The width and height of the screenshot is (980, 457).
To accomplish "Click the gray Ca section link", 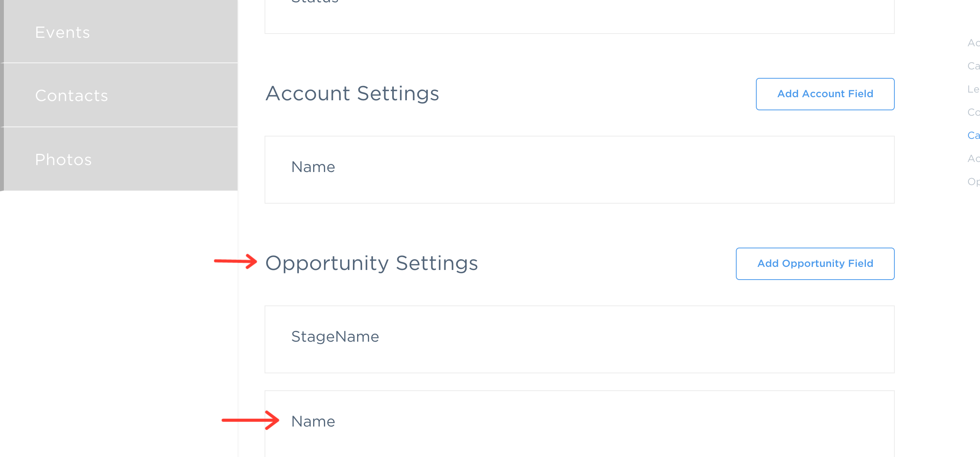I will (x=973, y=66).
